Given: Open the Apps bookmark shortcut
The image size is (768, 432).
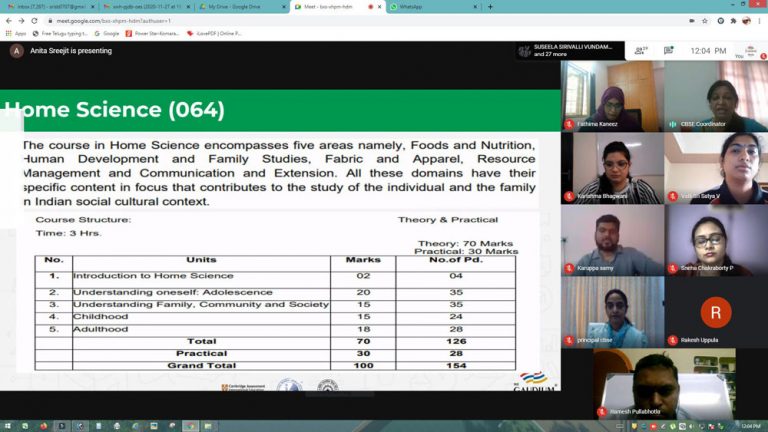Looking at the screenshot, I should point(16,33).
